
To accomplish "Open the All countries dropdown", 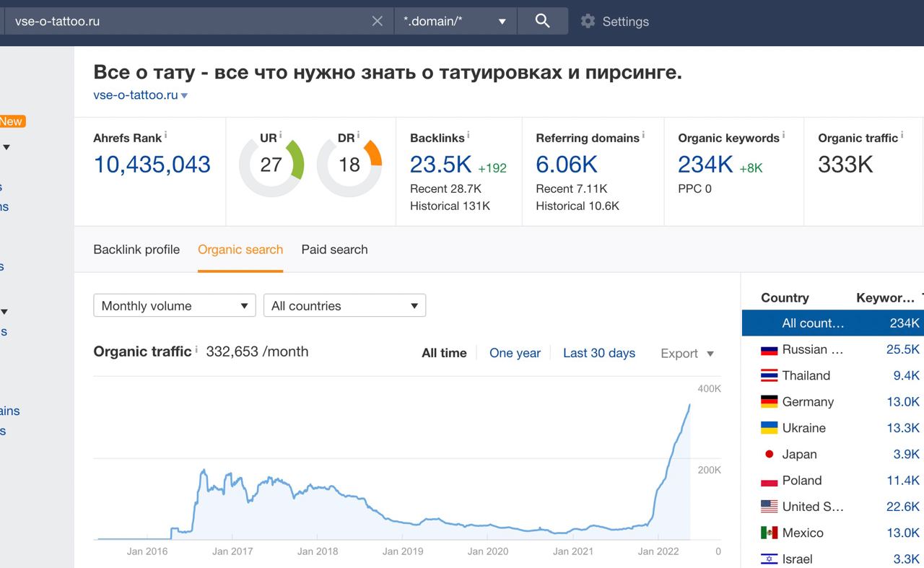I will click(x=345, y=305).
